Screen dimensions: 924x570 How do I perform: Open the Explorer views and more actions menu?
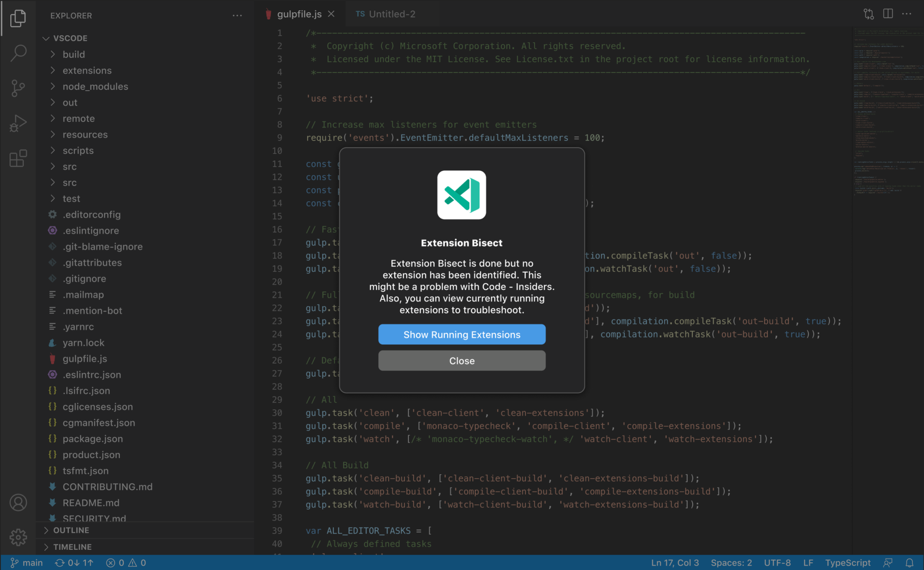[x=237, y=15]
